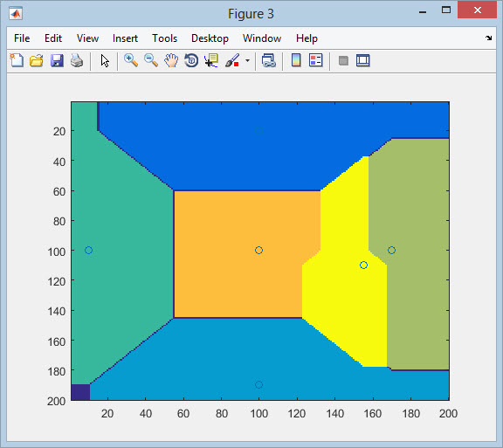Click the Link Plot icon

(x=268, y=60)
